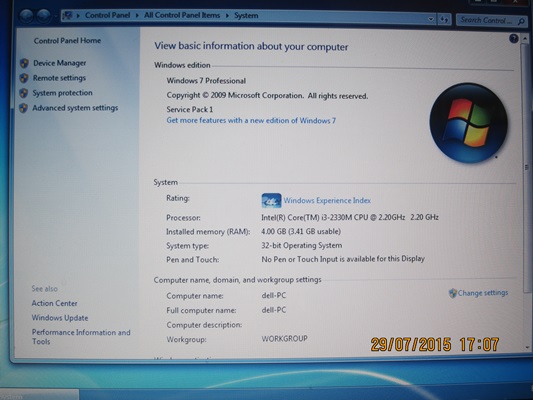Open help via the question mark icon

(x=514, y=38)
